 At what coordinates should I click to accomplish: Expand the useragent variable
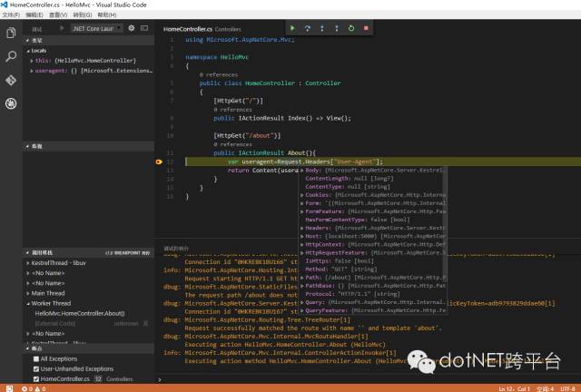[32, 71]
